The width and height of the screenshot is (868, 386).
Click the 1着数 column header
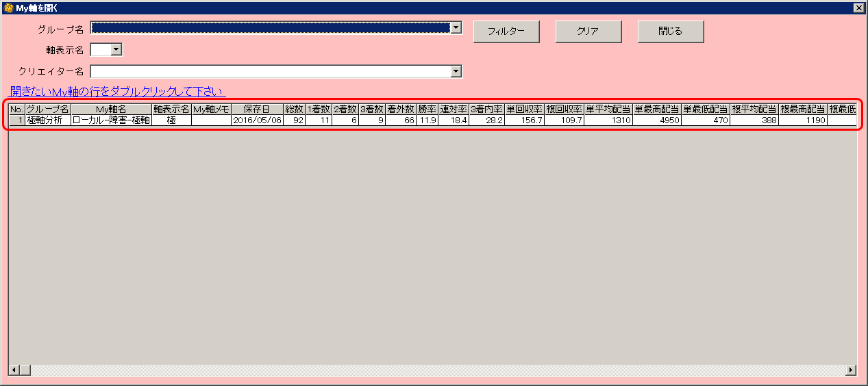click(x=319, y=109)
